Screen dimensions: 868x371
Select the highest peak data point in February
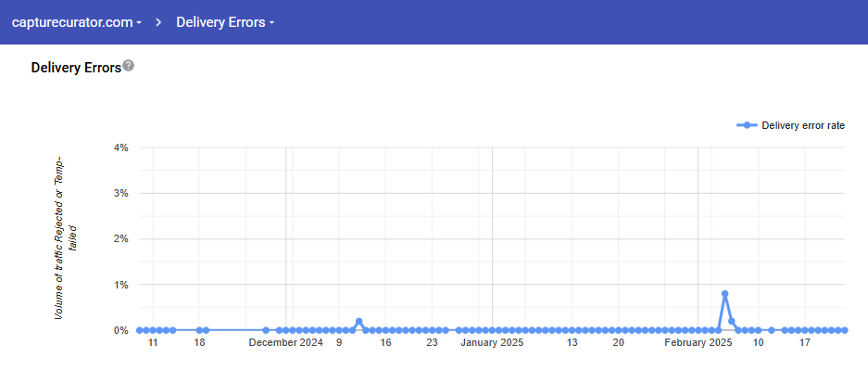(x=724, y=294)
